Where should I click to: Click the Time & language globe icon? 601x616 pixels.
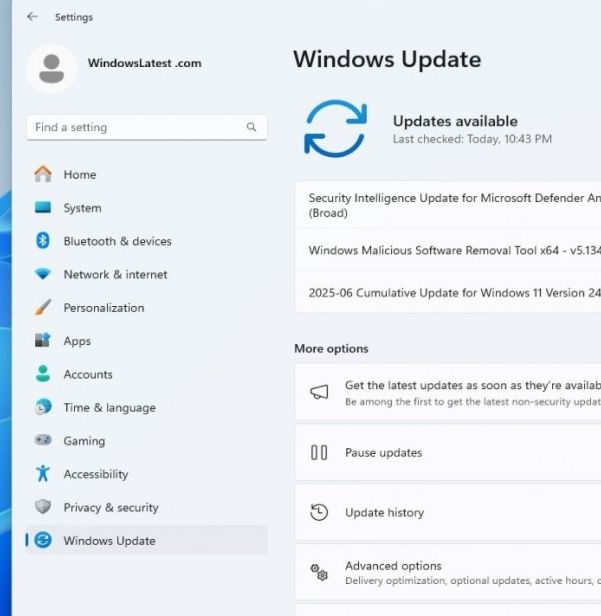click(x=43, y=407)
